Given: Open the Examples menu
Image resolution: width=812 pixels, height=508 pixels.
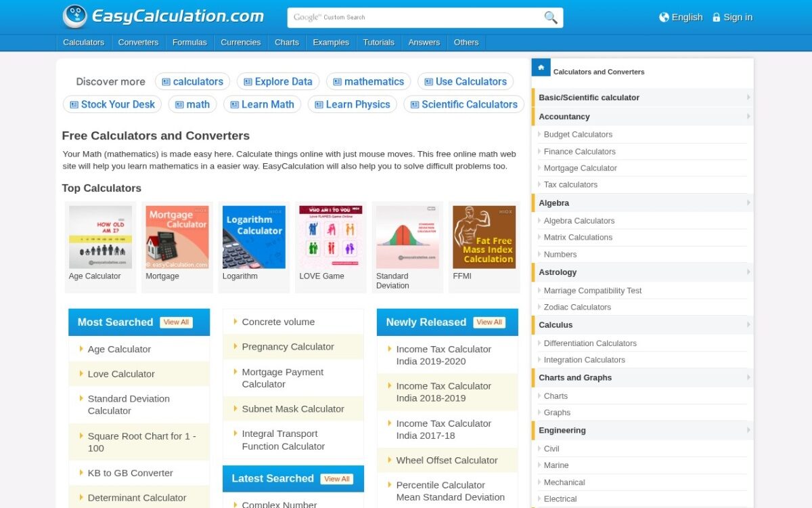Looking at the screenshot, I should (x=331, y=43).
